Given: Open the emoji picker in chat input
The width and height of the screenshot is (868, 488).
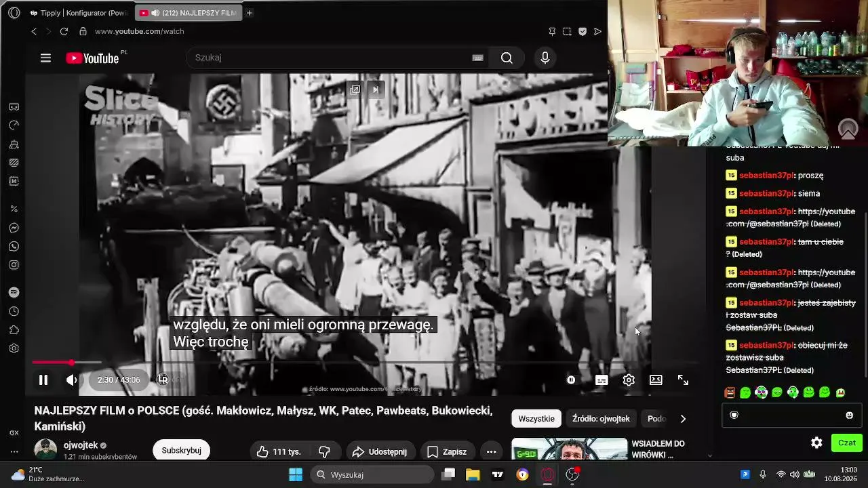Looking at the screenshot, I should coord(849,415).
